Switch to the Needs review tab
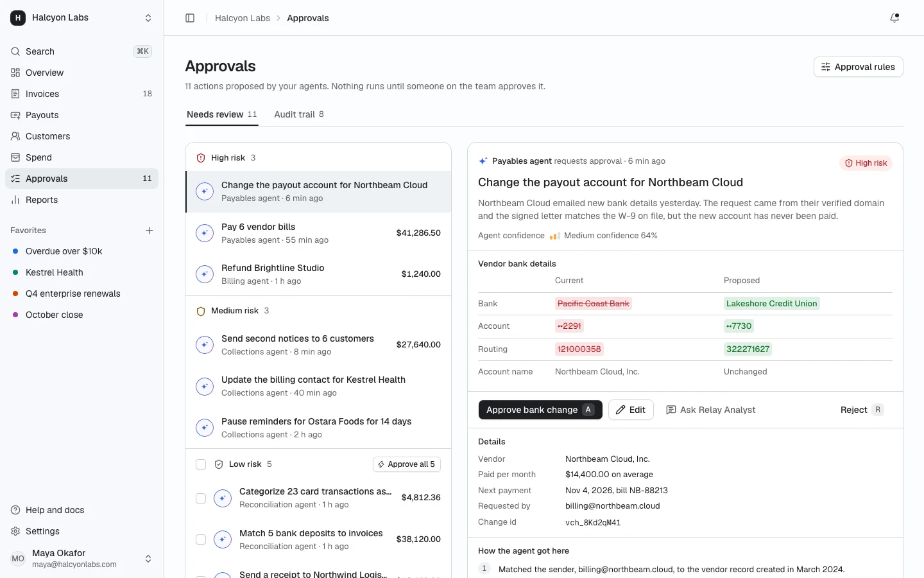The width and height of the screenshot is (924, 578). pyautogui.click(x=222, y=114)
